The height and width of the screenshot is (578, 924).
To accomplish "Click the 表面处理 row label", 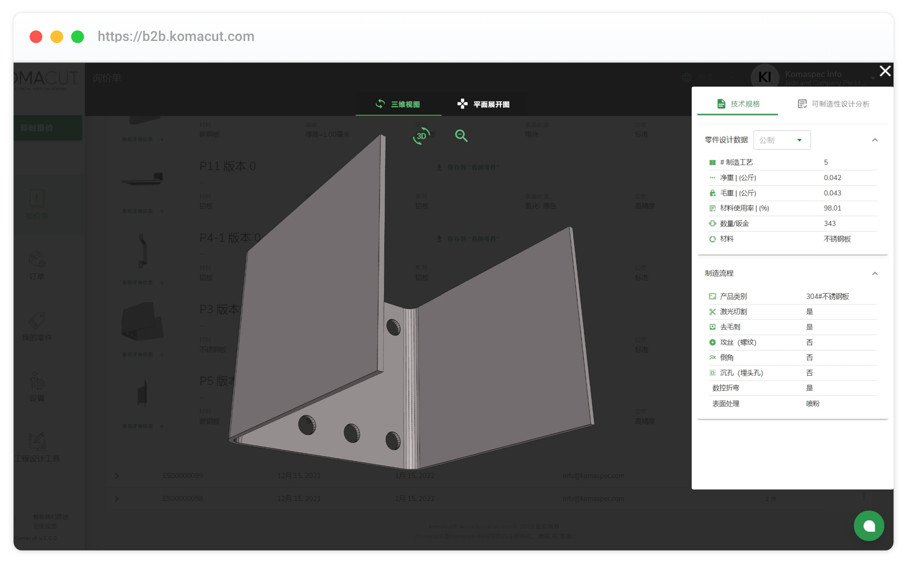I will pos(726,404).
